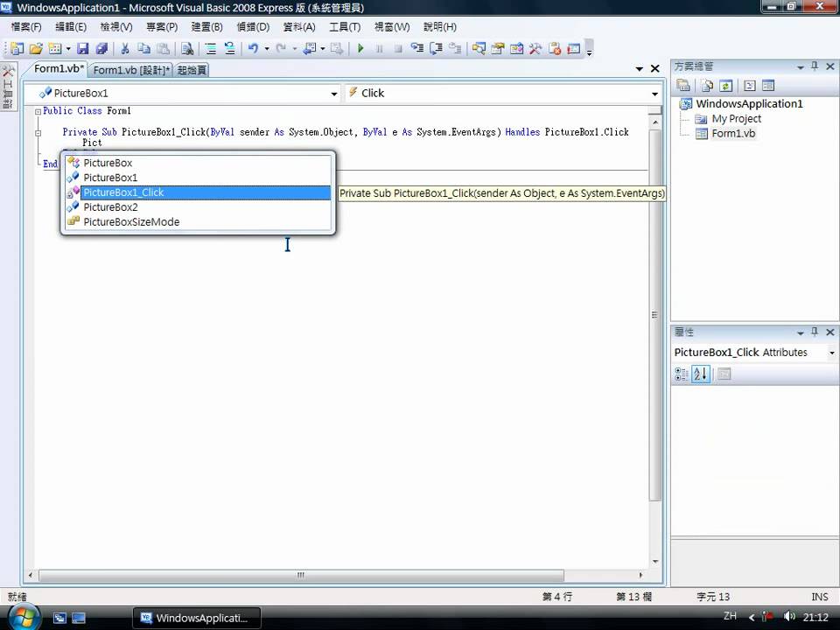This screenshot has height=630, width=840.
Task: Open the PictureBox1 class name dropdown
Action: [333, 94]
